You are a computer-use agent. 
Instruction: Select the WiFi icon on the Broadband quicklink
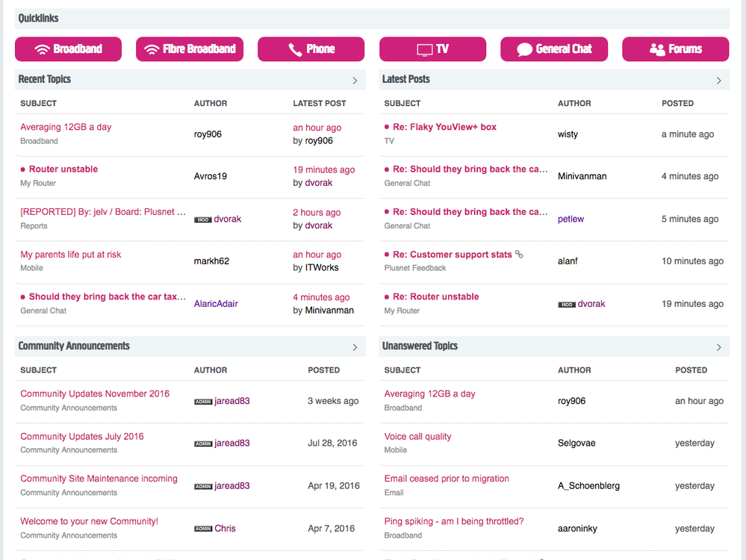point(42,49)
